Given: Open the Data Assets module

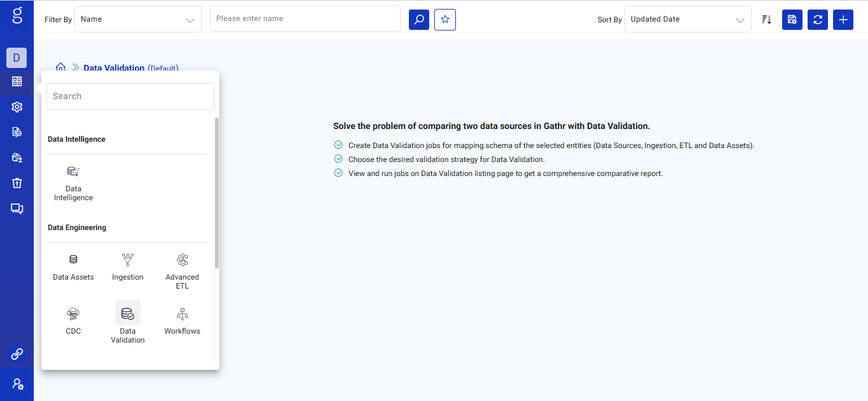Looking at the screenshot, I should click(73, 268).
